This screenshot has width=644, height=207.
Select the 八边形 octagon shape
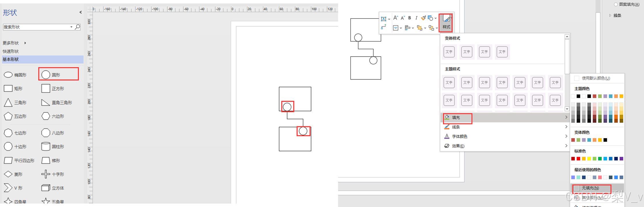point(53,133)
